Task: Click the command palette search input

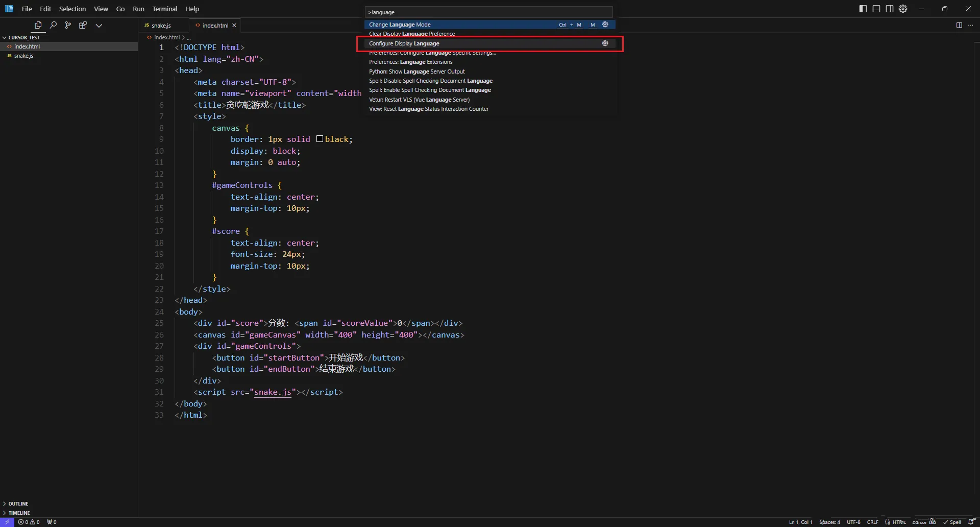Action: tap(488, 12)
